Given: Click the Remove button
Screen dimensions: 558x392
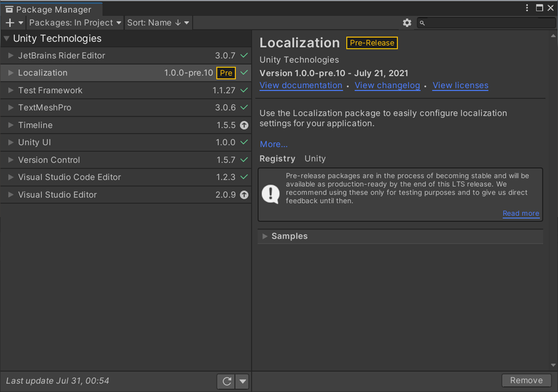Looking at the screenshot, I should 526,380.
